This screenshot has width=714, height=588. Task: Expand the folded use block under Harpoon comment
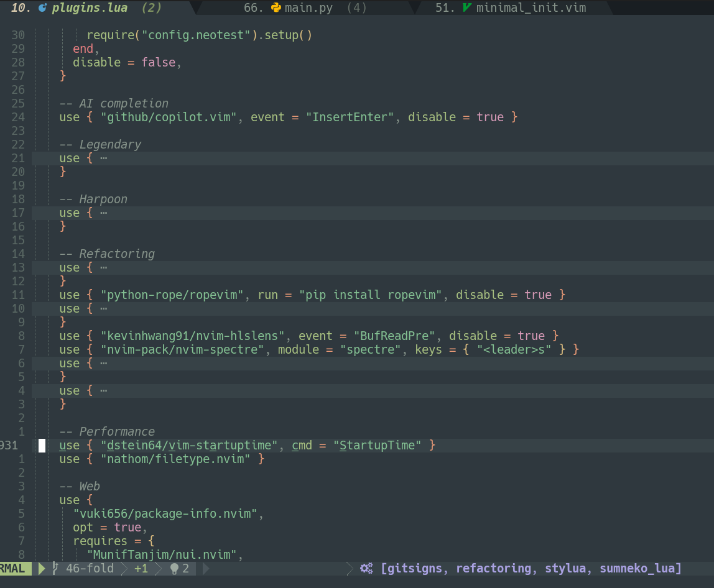tap(103, 213)
